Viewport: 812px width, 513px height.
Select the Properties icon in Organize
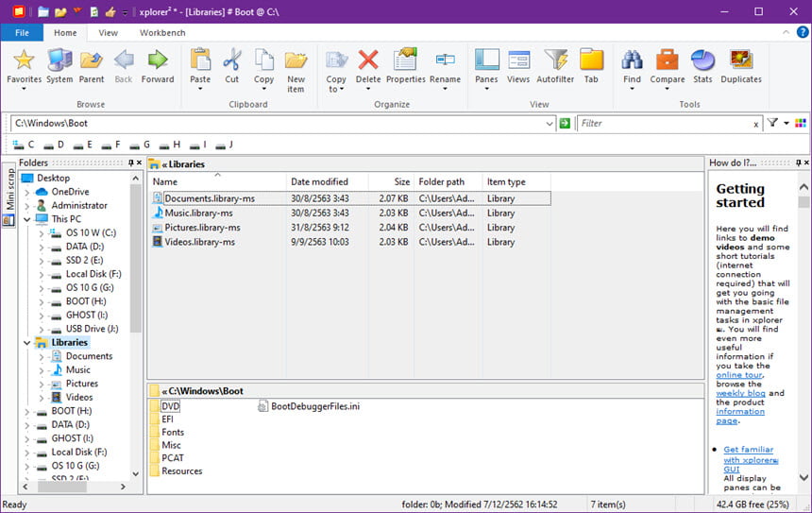tap(405, 60)
